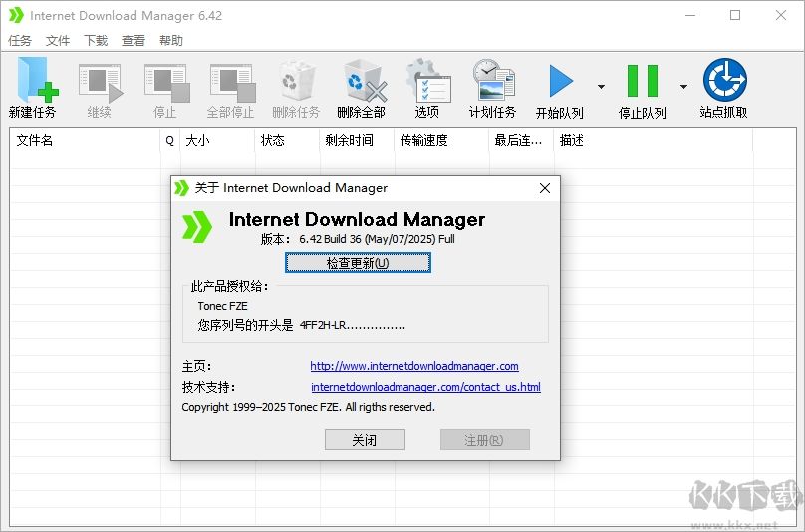Screen dimensions: 805x532
Task: Open the 查看 (View) menu
Action: click(x=134, y=41)
